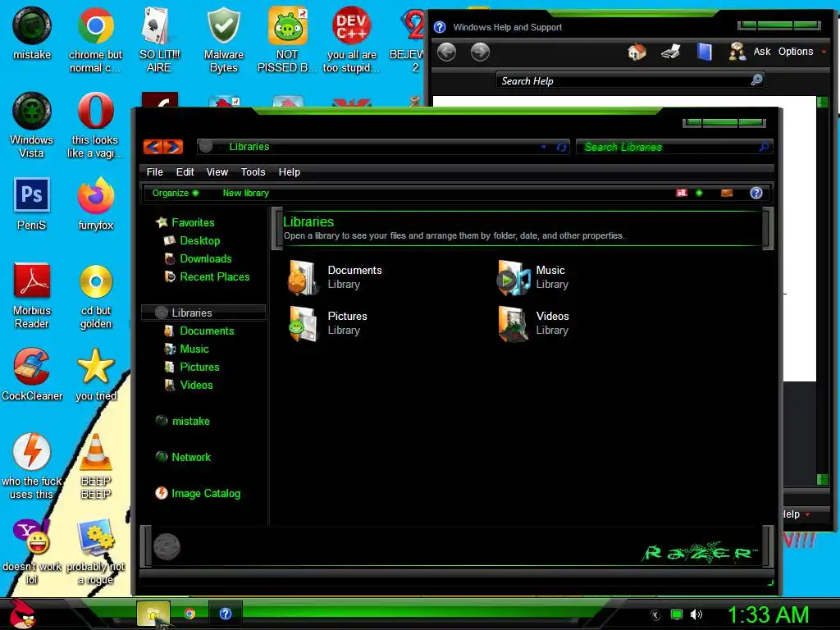
Task: Click Back in Windows Help and Support
Action: (x=446, y=52)
